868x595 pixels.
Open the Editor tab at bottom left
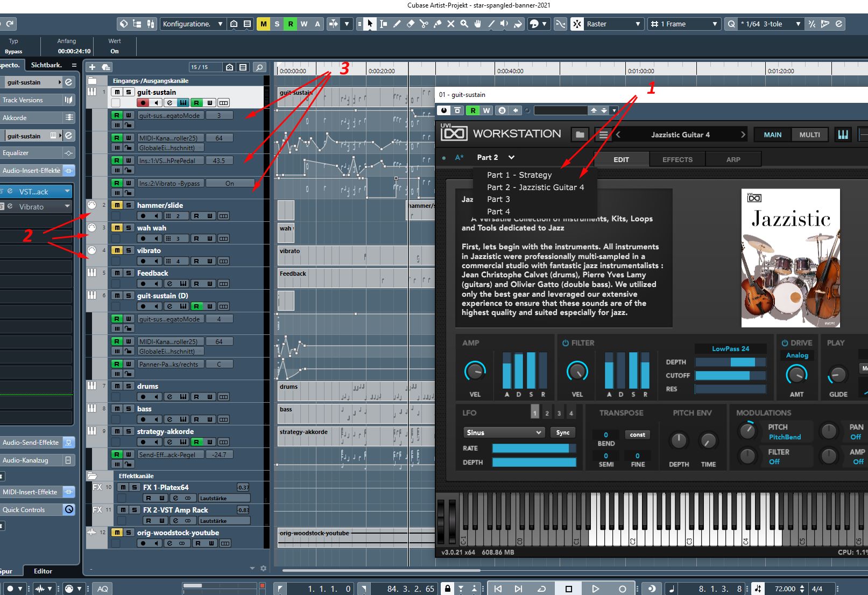[43, 571]
